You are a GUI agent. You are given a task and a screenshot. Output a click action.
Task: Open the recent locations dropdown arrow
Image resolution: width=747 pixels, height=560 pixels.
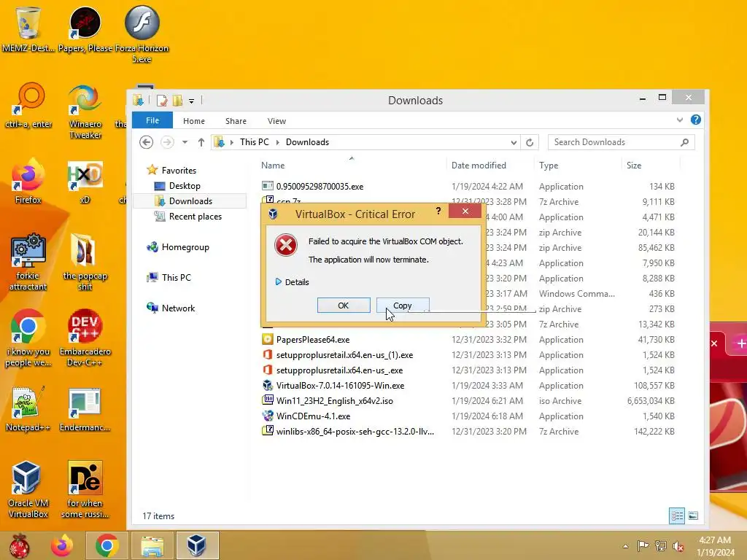(185, 142)
